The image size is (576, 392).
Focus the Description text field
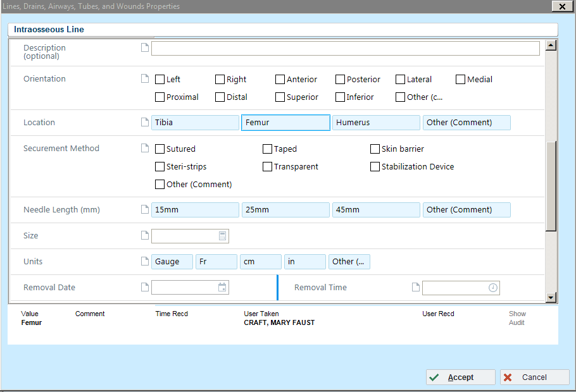346,49
